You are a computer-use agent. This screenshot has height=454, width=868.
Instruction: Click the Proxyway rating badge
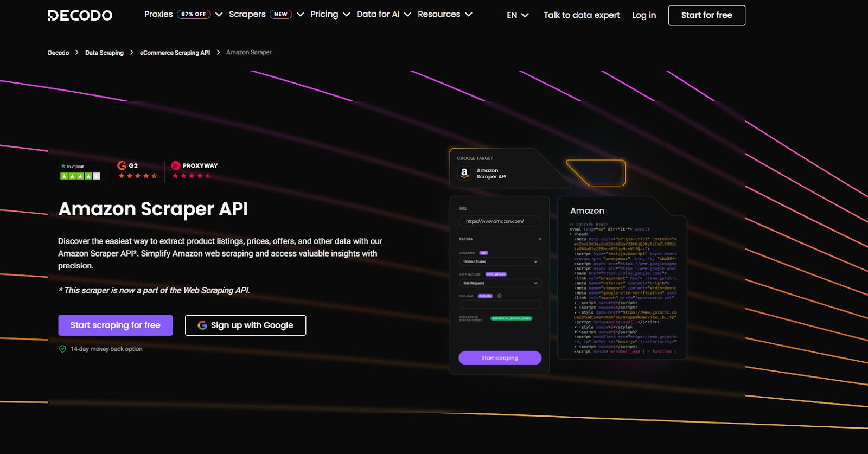(194, 170)
